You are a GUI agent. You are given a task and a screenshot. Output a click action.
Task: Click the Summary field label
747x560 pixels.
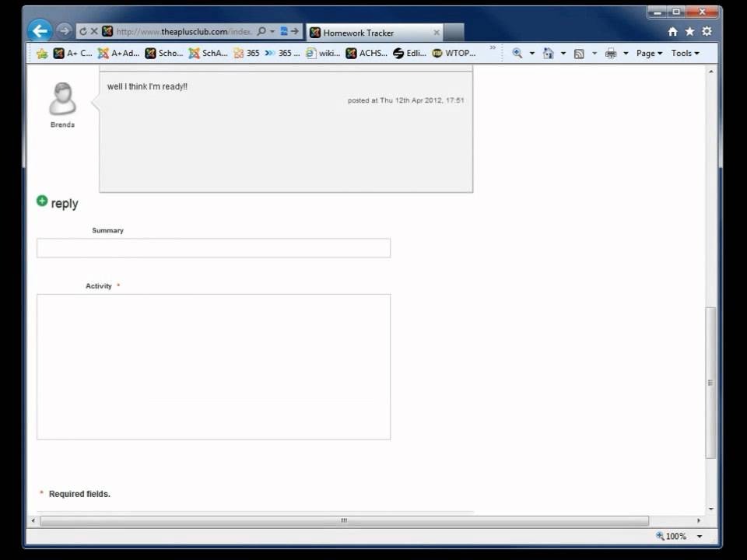coord(107,230)
